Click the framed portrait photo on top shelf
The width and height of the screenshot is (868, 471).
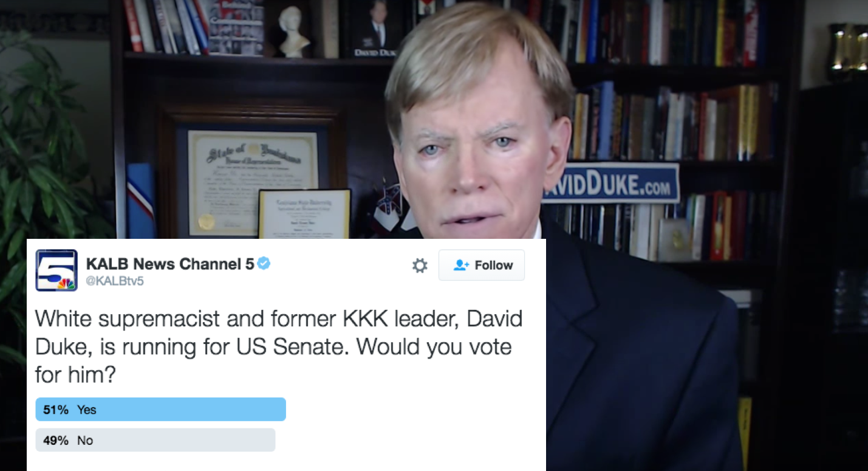[x=375, y=29]
